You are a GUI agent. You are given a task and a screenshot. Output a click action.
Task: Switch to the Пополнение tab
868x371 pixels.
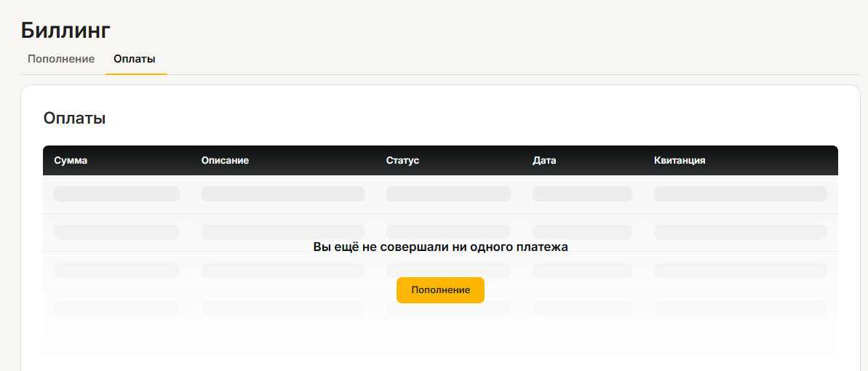tap(61, 59)
